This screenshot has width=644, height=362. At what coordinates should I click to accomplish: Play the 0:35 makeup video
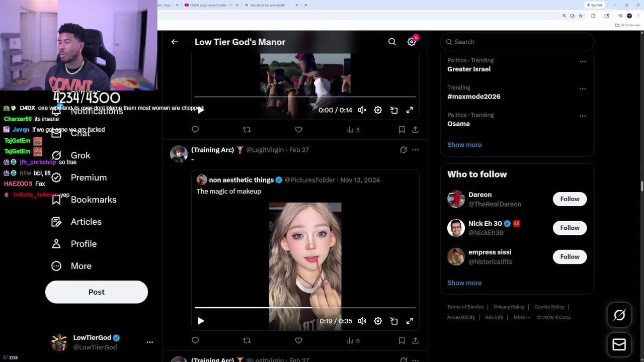201,321
